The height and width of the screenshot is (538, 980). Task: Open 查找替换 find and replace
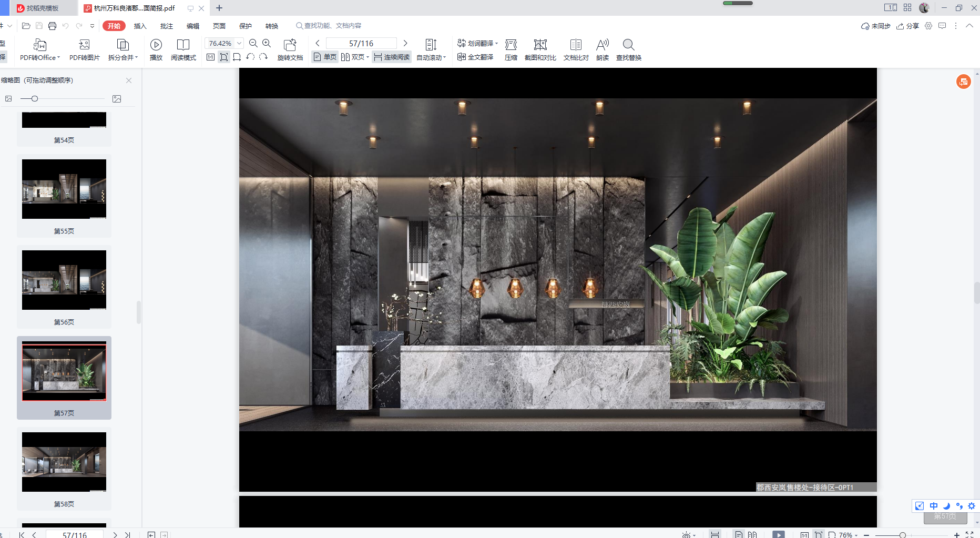pos(629,50)
